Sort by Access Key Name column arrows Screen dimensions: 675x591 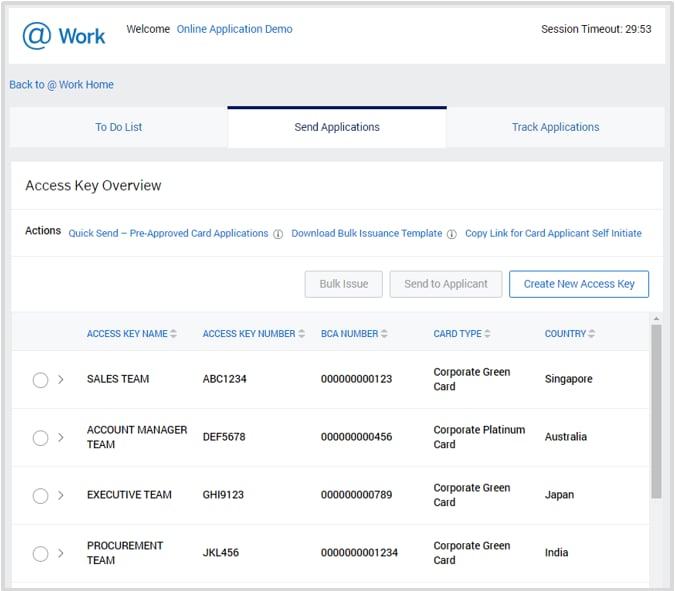tap(174, 334)
